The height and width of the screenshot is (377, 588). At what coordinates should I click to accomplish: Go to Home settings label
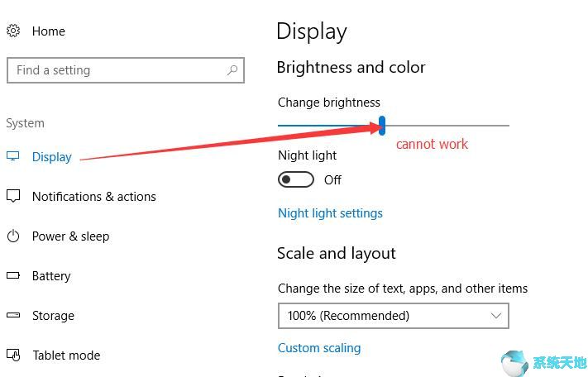pyautogui.click(x=48, y=31)
